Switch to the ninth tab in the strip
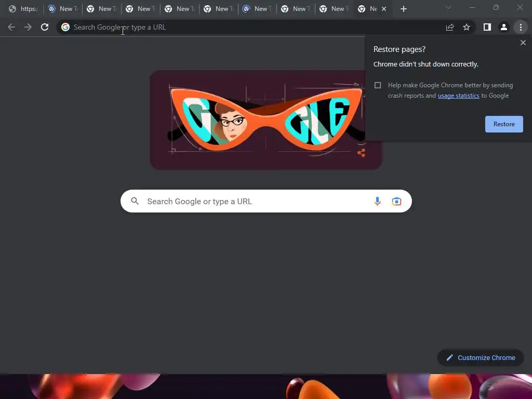The height and width of the screenshot is (399, 532). 335,9
